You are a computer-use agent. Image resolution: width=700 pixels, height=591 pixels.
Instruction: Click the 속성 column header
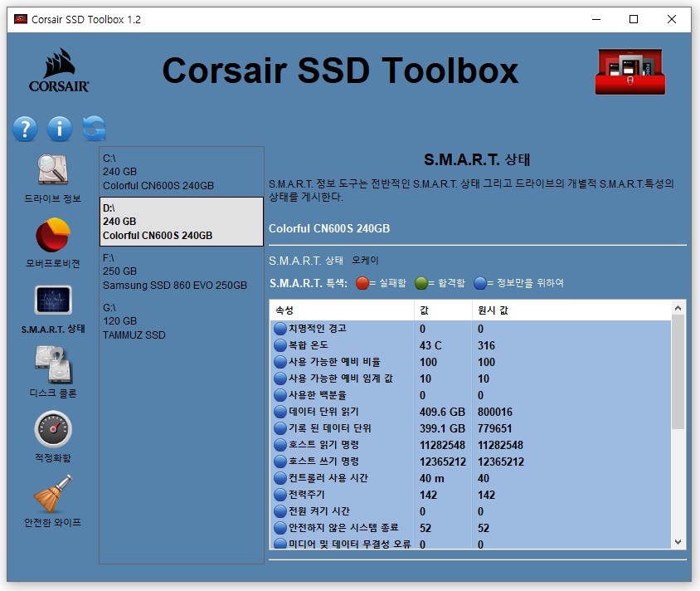click(x=342, y=310)
